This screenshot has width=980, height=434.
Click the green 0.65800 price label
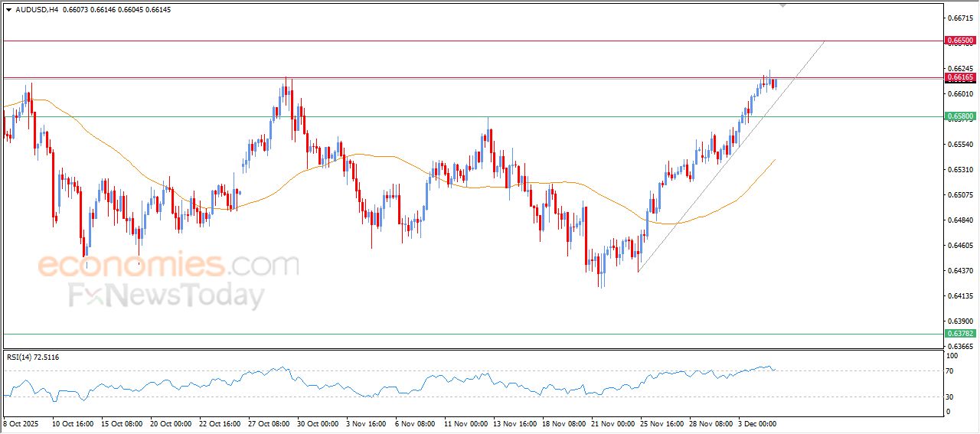coord(959,116)
